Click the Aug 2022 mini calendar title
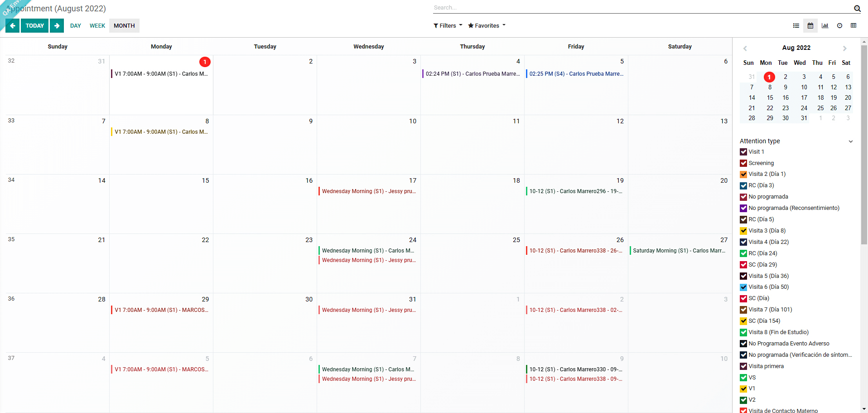This screenshot has width=868, height=413. (796, 48)
